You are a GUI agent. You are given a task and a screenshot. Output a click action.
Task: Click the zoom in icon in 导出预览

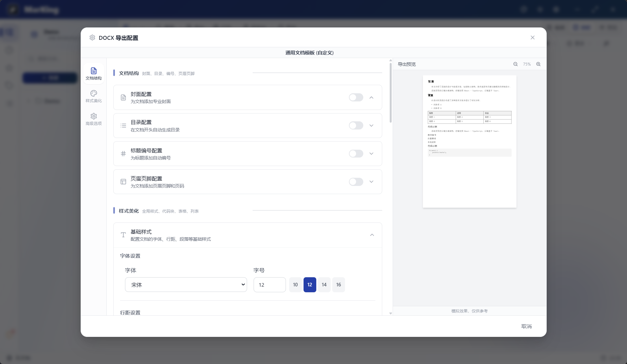pyautogui.click(x=538, y=64)
